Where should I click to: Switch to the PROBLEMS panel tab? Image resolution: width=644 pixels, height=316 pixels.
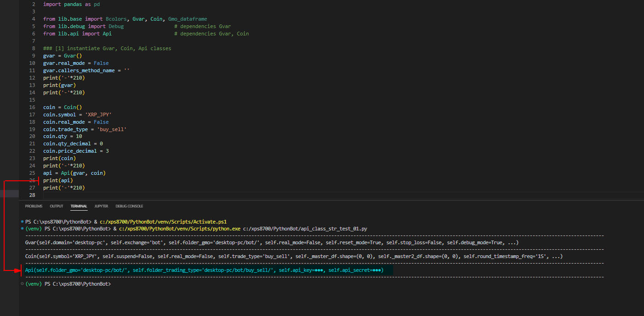click(x=34, y=206)
